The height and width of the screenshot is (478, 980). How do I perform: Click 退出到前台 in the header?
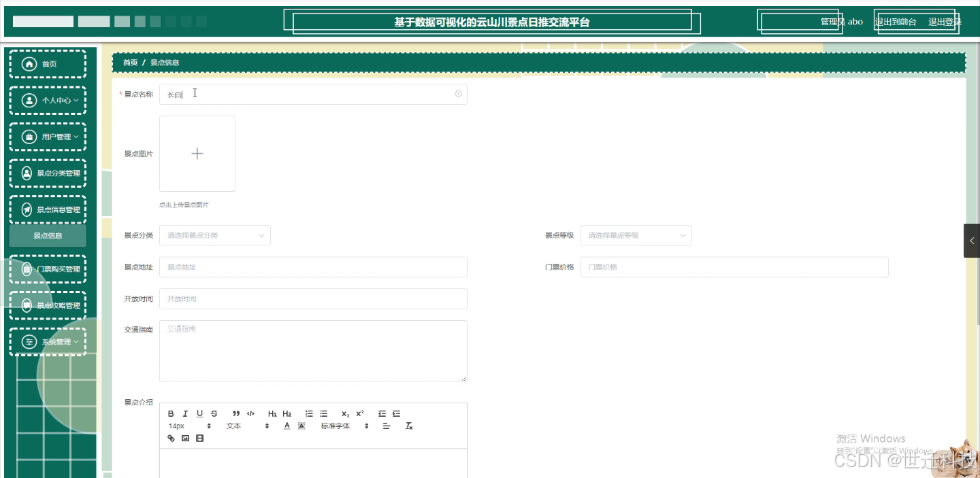coord(896,22)
